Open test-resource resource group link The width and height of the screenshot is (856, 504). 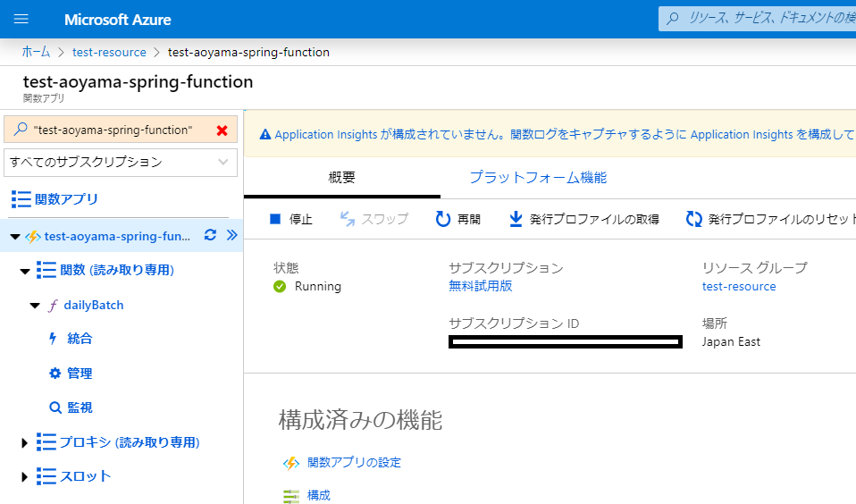[739, 286]
